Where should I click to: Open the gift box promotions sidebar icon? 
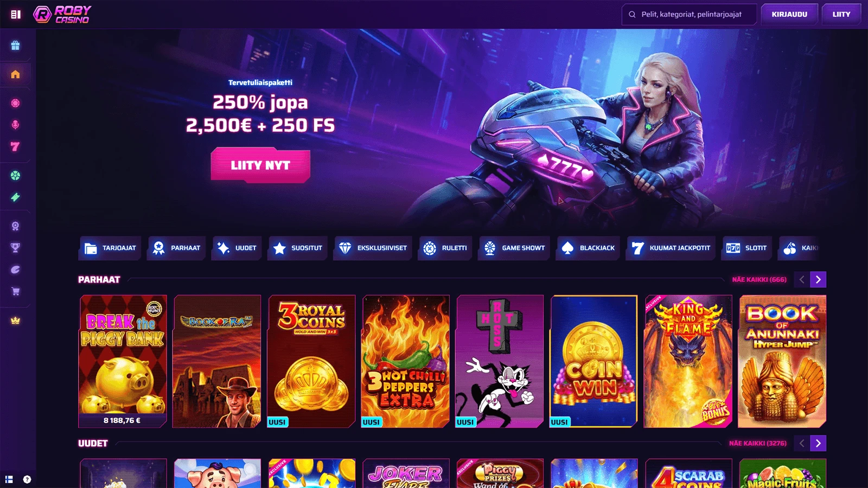(15, 46)
